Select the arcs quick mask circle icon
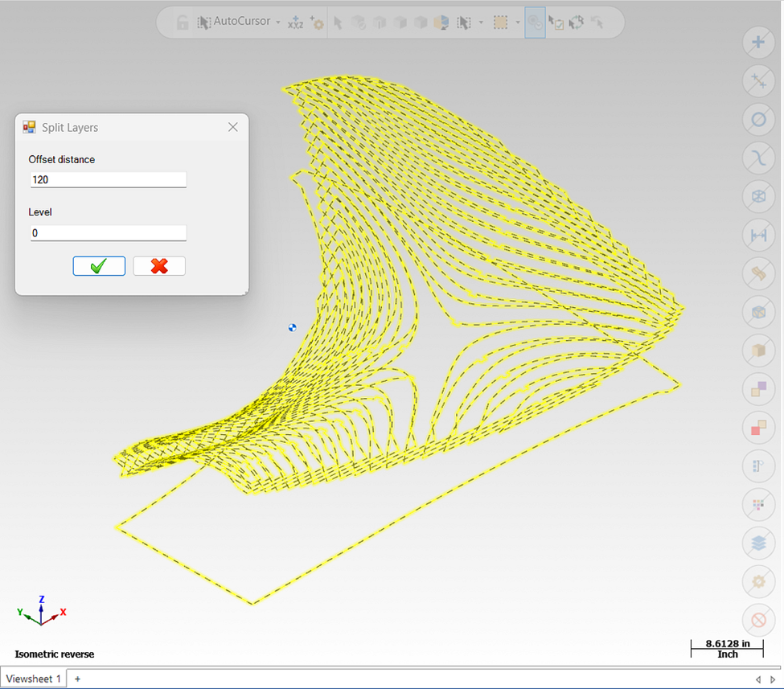Viewport: 784px width, 689px height. [758, 120]
